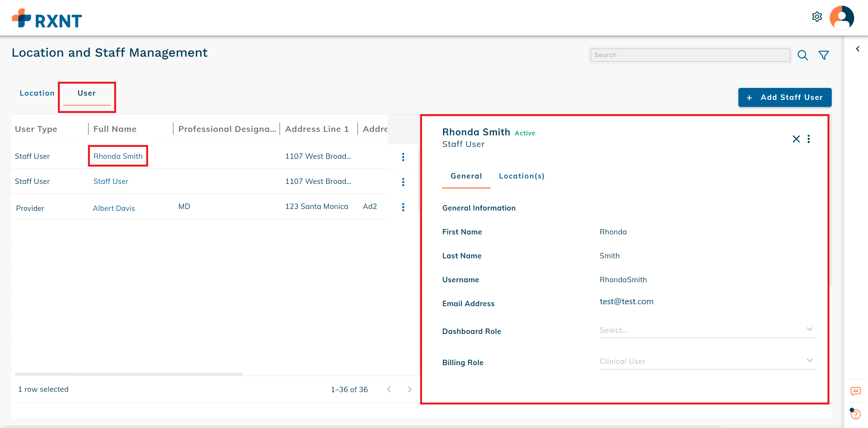Switch to the Location tab

[37, 93]
